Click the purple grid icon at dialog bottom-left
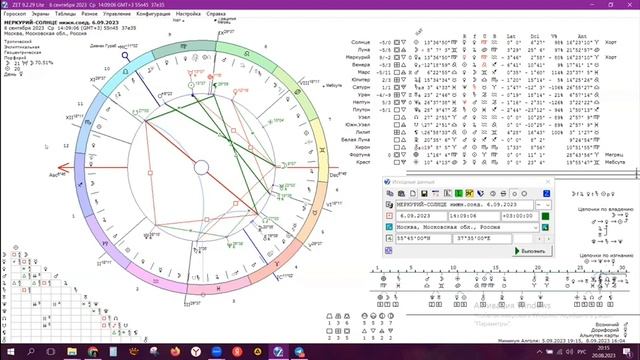Image resolution: width=640 pixels, height=360 pixels. coord(389,251)
